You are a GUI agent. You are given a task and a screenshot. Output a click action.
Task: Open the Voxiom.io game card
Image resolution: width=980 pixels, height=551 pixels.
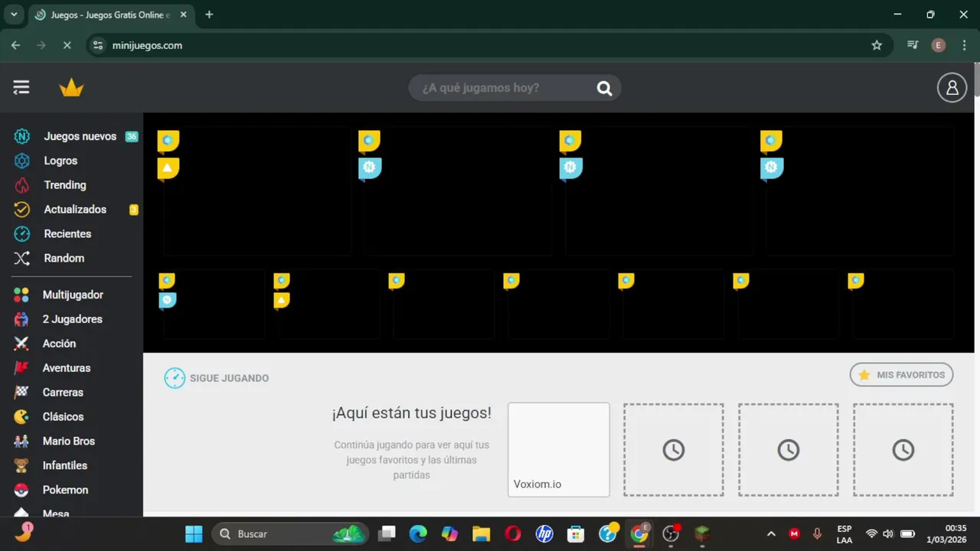pyautogui.click(x=559, y=450)
